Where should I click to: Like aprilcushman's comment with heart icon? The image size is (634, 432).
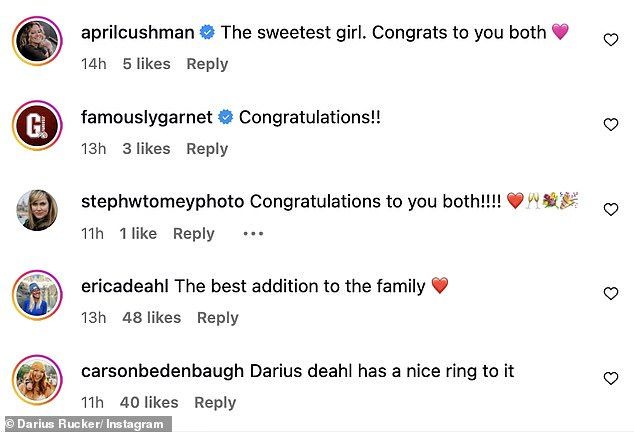coord(611,40)
